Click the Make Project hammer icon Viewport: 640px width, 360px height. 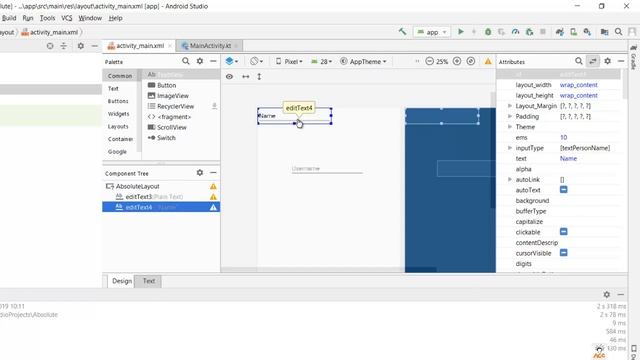[402, 31]
